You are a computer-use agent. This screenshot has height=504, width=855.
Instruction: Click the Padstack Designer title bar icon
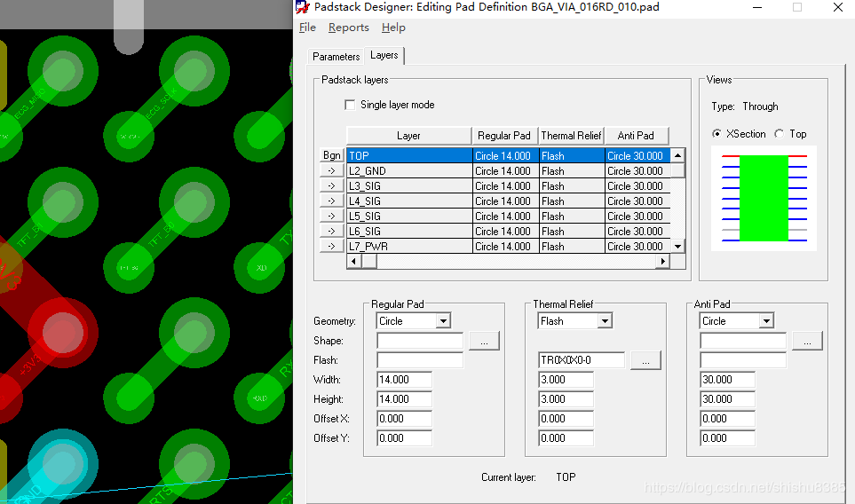point(303,7)
